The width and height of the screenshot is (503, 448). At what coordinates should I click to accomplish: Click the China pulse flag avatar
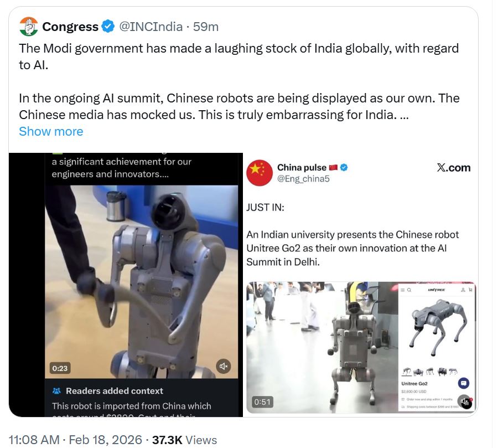pos(259,173)
